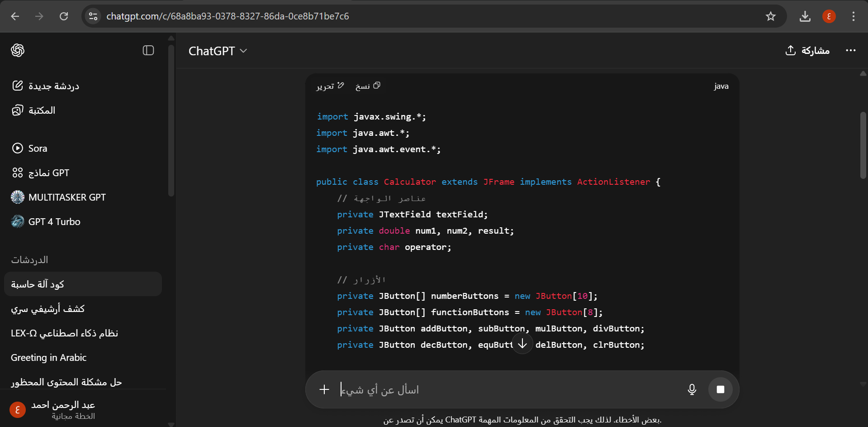
Task: Share the conversation (مشاركة)
Action: pyautogui.click(x=807, y=50)
